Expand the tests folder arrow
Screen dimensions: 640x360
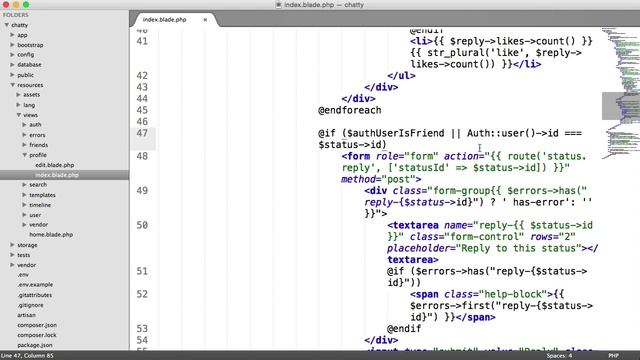12,255
